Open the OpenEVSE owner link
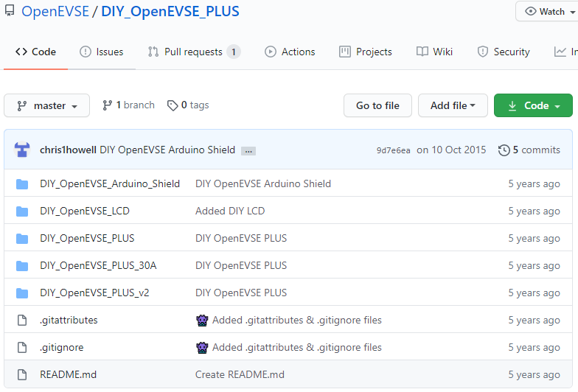Image resolution: width=578 pixels, height=392 pixels. (x=55, y=12)
